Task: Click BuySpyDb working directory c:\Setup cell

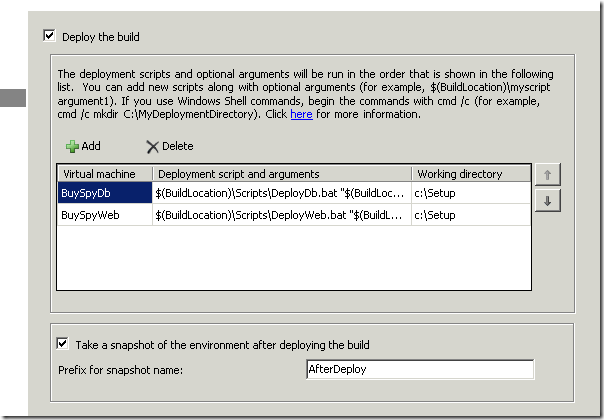Action: pos(471,193)
